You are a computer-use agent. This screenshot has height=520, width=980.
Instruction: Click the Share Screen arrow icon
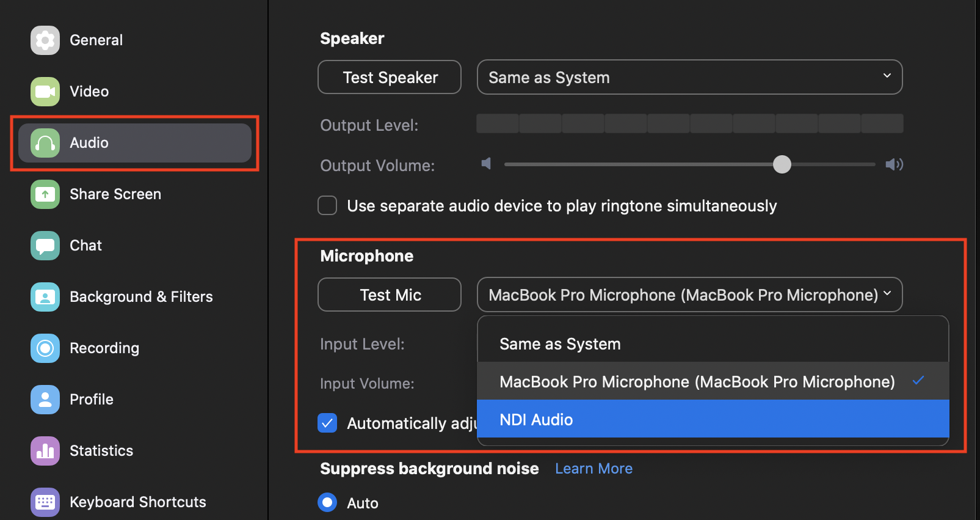[x=45, y=194]
